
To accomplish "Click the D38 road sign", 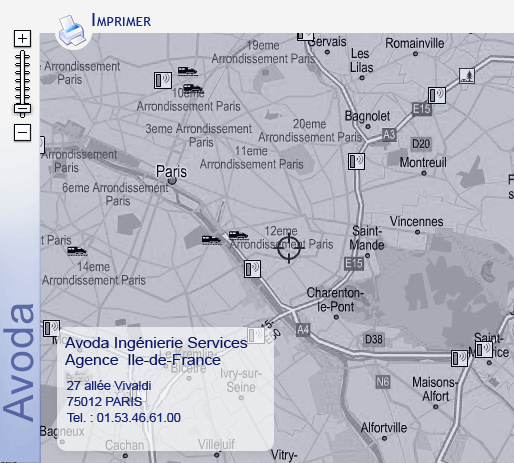I will click(374, 339).
